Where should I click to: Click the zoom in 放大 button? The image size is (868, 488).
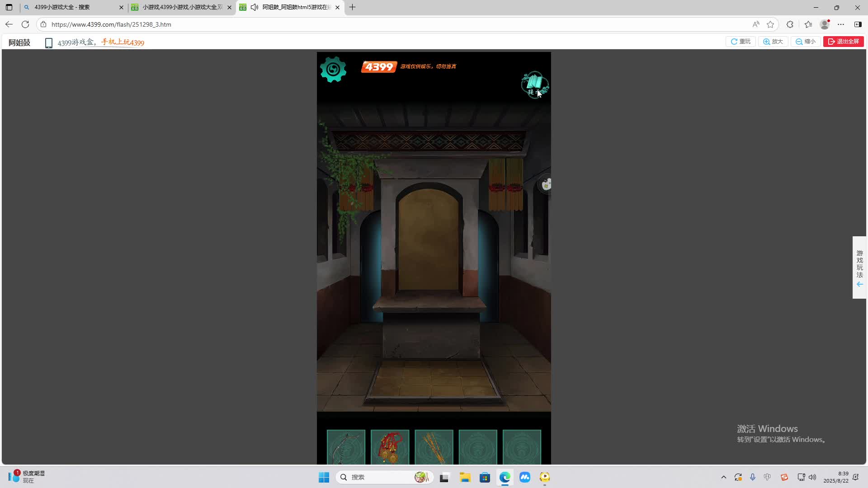pos(773,42)
